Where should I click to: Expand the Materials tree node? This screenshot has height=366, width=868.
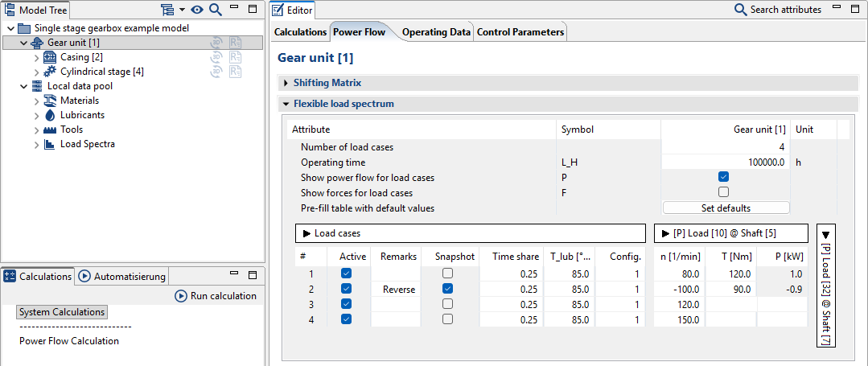click(36, 101)
